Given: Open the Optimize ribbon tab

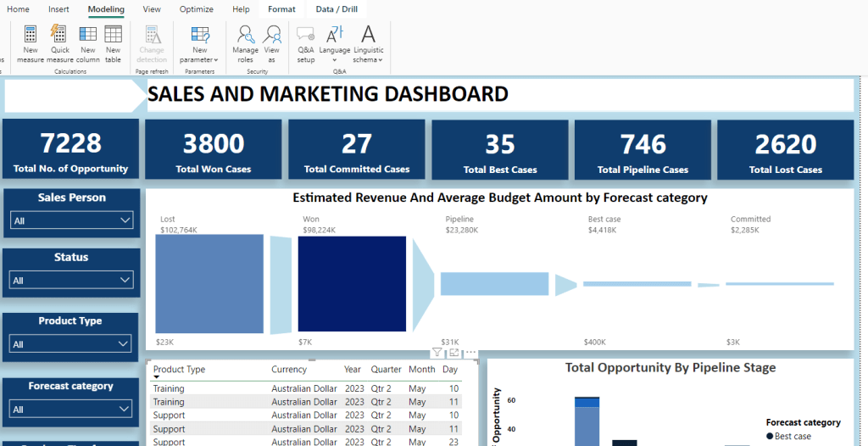Looking at the screenshot, I should click(x=196, y=9).
